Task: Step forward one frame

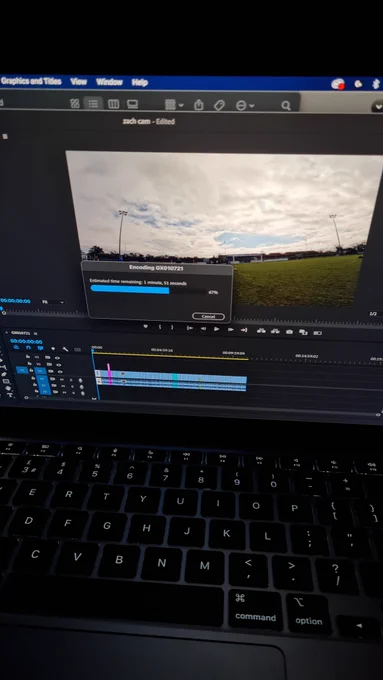Action: coord(231,329)
